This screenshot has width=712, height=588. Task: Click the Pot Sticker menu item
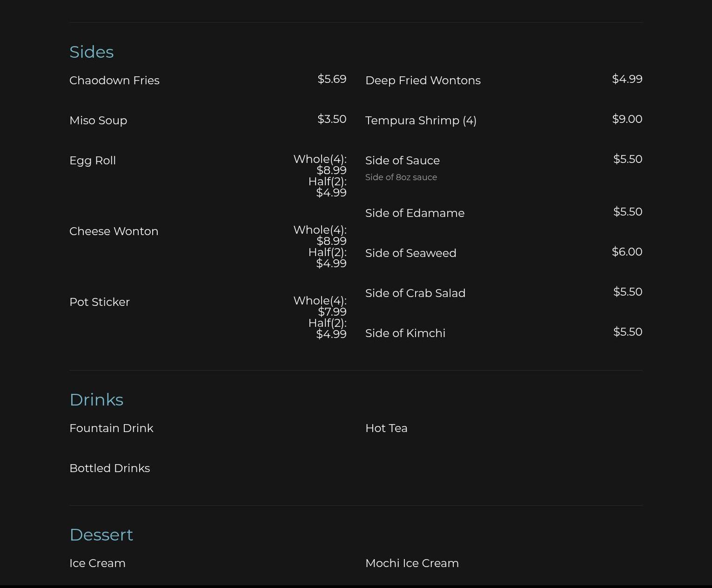point(100,302)
